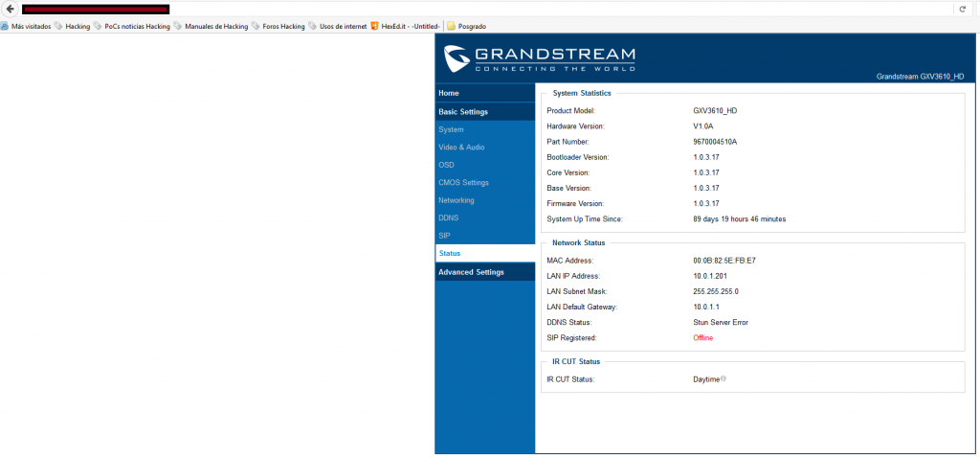The image size is (980, 457).
Task: Click the IR CUT Daytime info icon
Action: click(x=723, y=379)
